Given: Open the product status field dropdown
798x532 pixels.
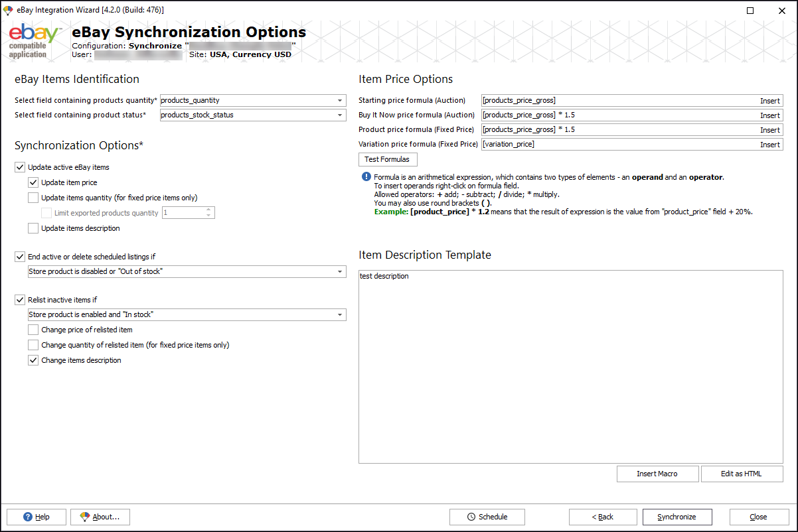Looking at the screenshot, I should 340,115.
